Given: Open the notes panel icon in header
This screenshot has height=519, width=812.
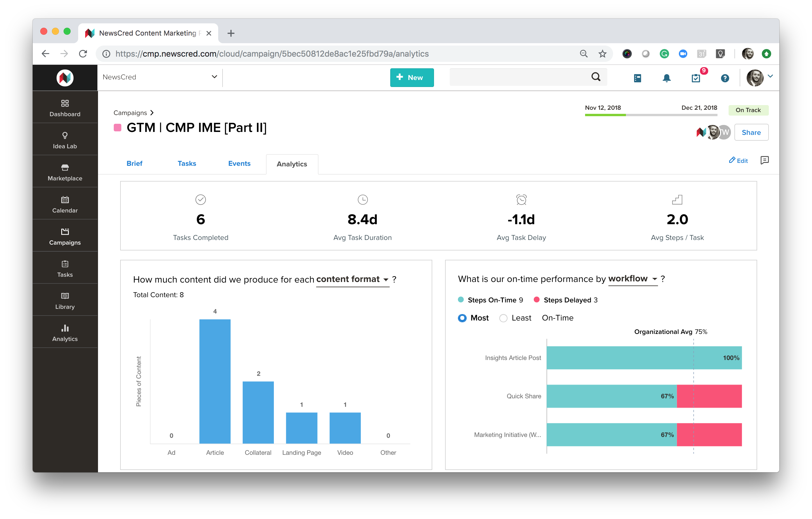Looking at the screenshot, I should coord(637,78).
